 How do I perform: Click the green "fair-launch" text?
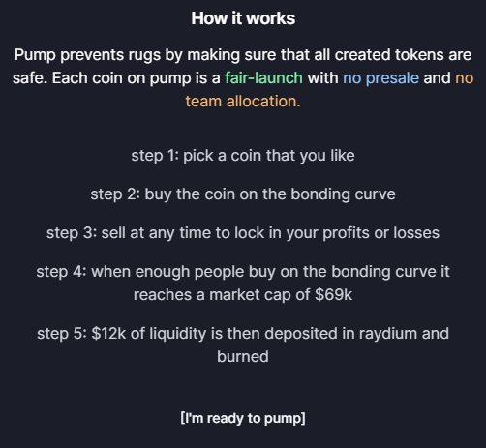click(x=263, y=78)
